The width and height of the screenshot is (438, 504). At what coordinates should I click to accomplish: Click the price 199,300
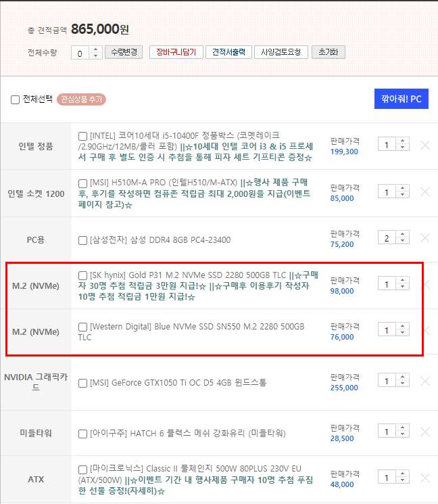coord(344,152)
